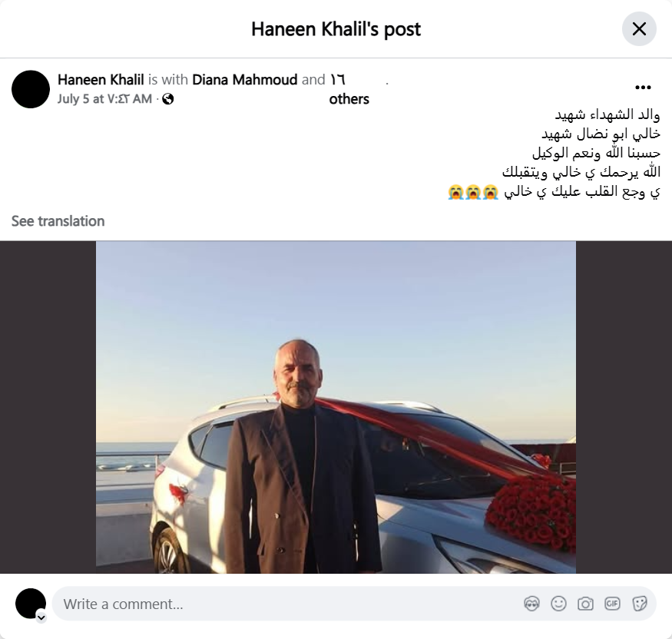The image size is (672, 639).
Task: Click the Arabic post text
Action: tap(554, 153)
